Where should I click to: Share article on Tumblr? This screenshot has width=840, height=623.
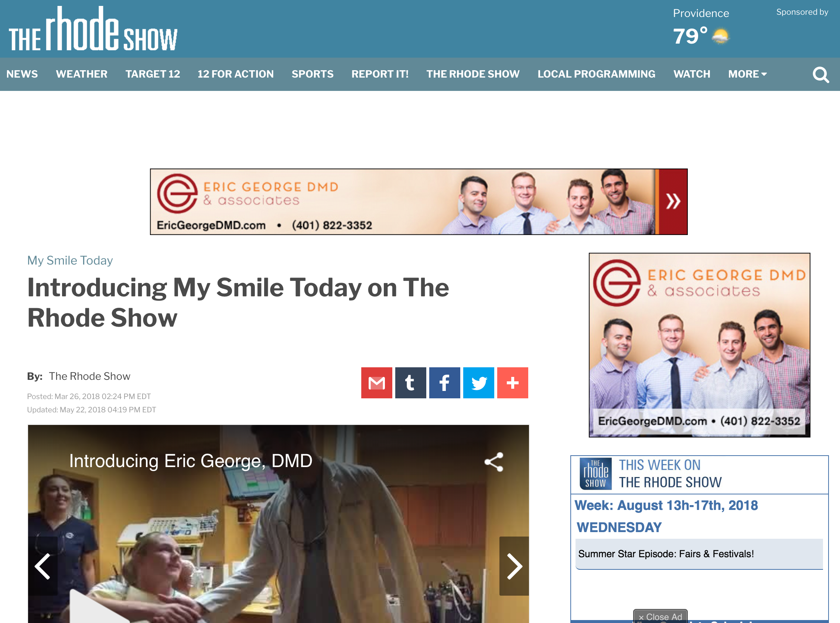pyautogui.click(x=410, y=383)
